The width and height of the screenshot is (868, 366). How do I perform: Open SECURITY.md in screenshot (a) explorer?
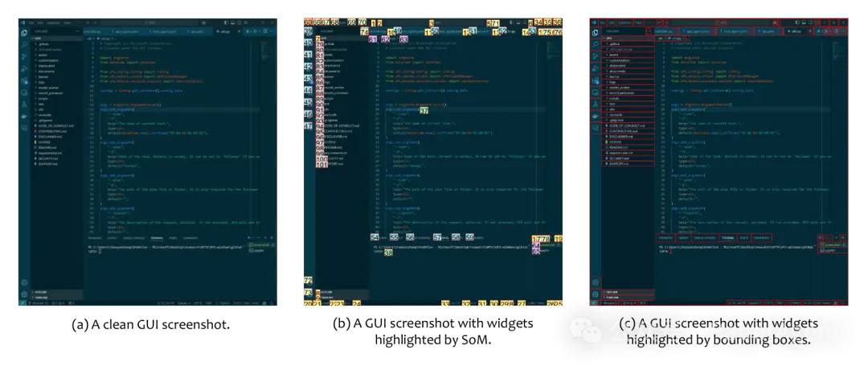point(56,158)
